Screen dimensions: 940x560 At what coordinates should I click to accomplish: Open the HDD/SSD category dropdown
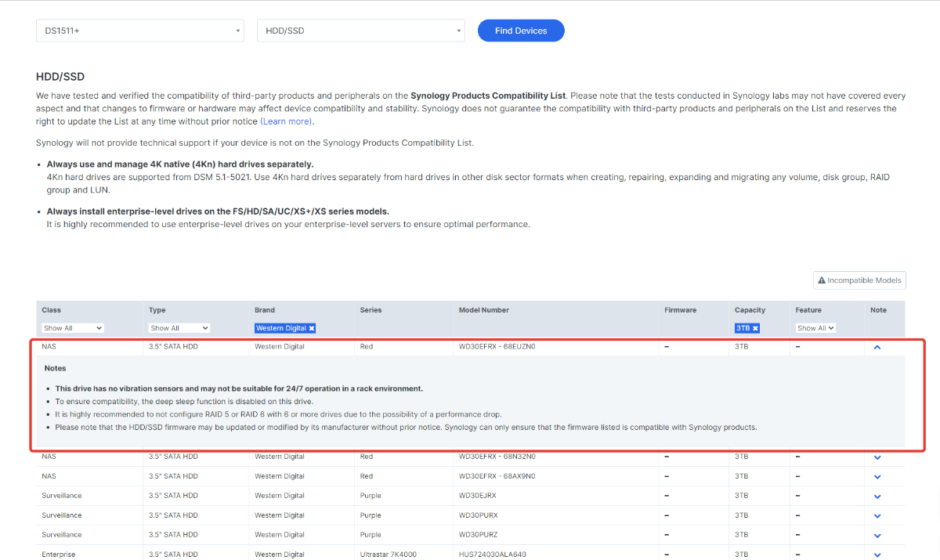point(361,31)
